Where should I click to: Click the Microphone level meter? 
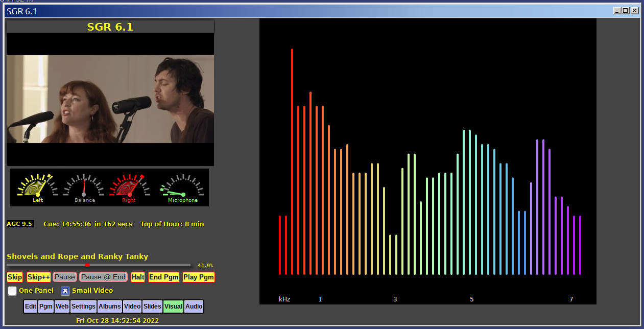tap(183, 187)
